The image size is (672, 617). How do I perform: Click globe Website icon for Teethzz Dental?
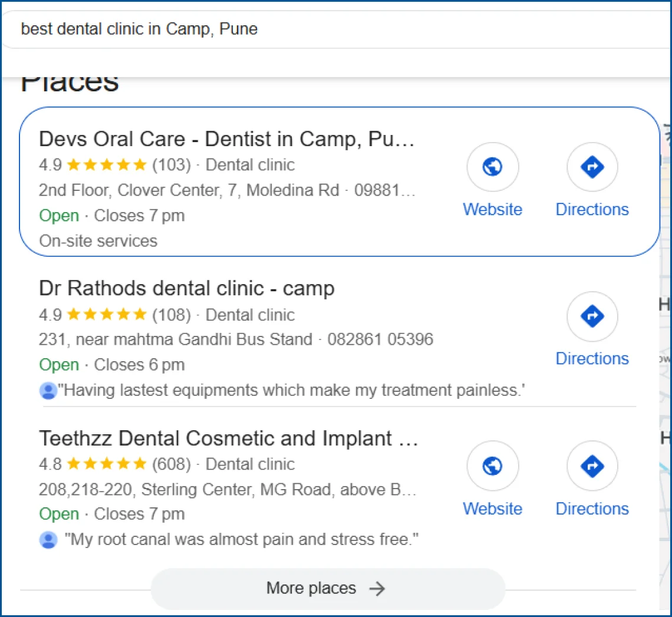point(492,467)
